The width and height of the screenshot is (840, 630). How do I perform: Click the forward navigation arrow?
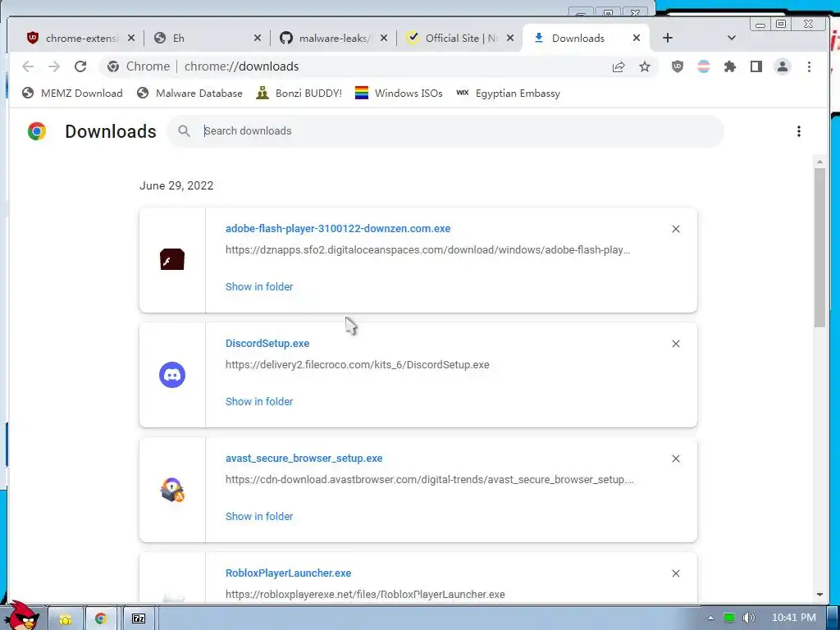pyautogui.click(x=54, y=66)
